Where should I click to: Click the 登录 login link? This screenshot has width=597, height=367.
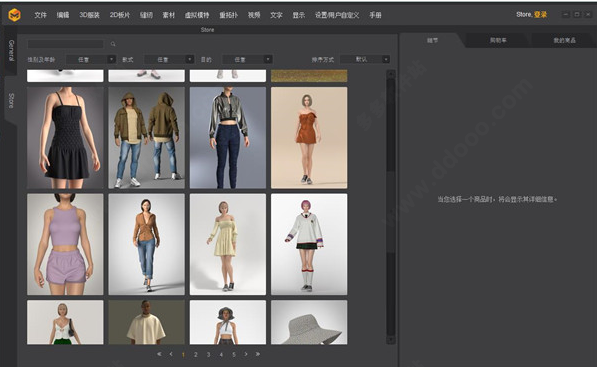click(540, 14)
